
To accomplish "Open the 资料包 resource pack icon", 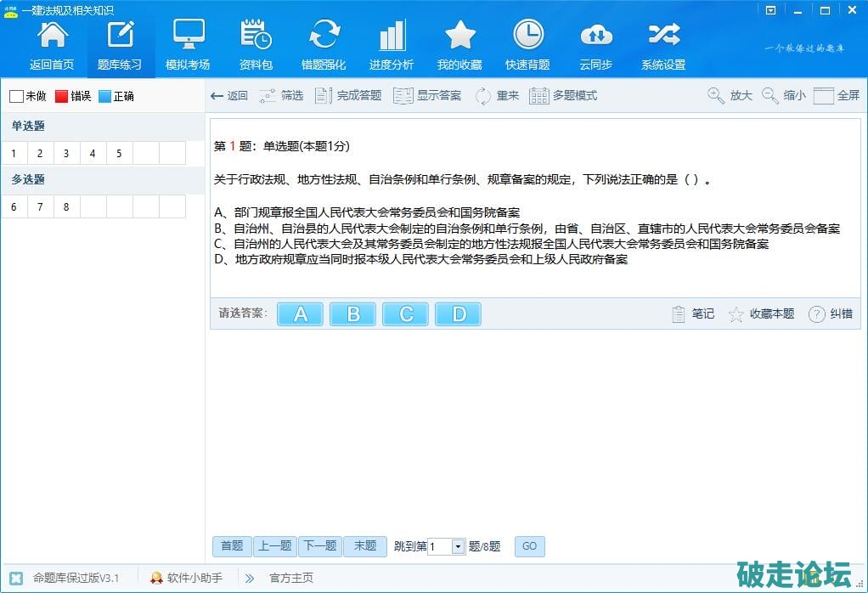I will pyautogui.click(x=256, y=37).
